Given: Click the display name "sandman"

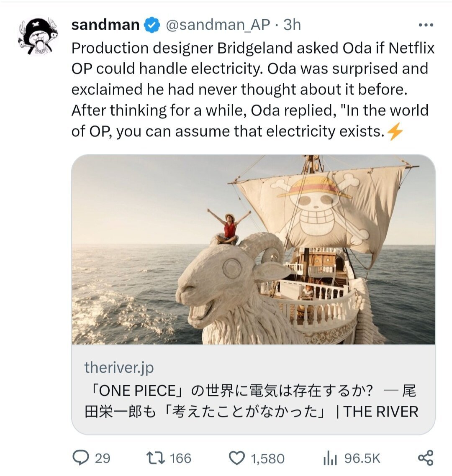Looking at the screenshot, I should click(x=105, y=25).
